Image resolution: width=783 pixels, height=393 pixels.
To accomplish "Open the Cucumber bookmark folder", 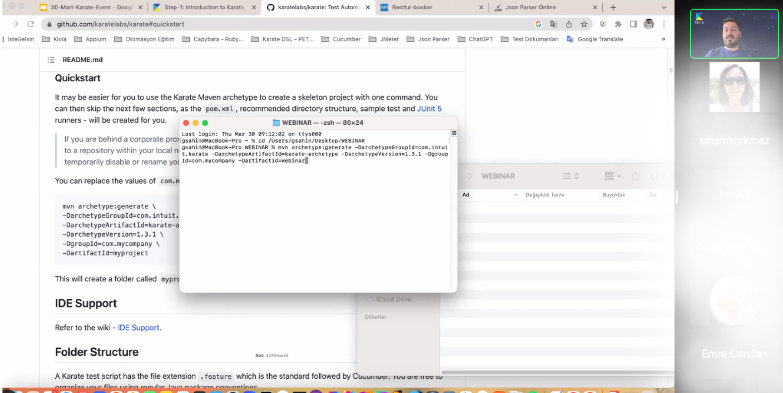I will tap(341, 39).
